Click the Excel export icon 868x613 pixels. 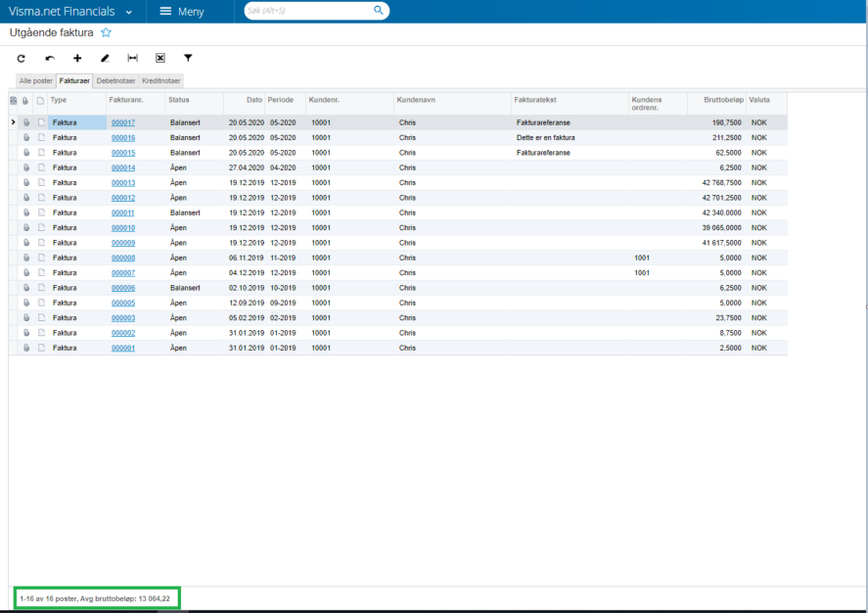click(x=160, y=58)
